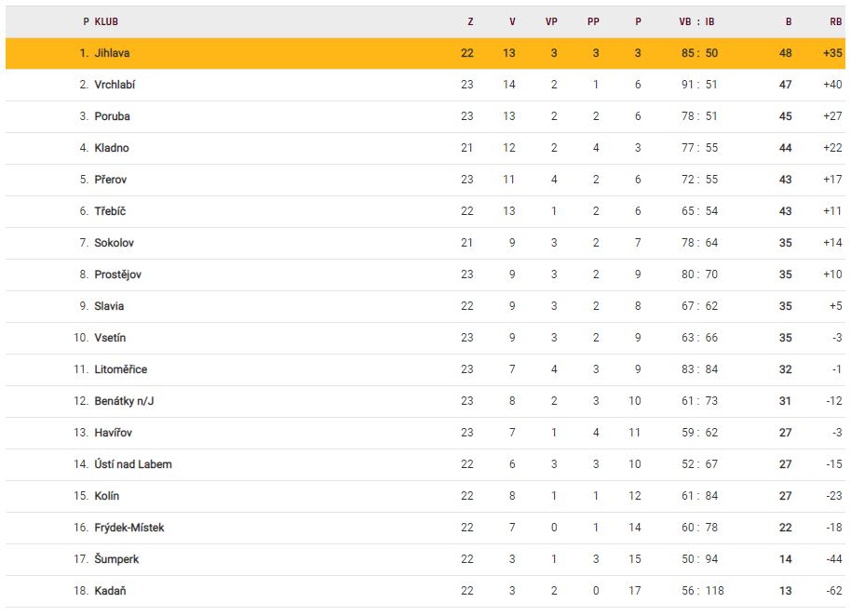Open the Kladno club page

(112, 148)
